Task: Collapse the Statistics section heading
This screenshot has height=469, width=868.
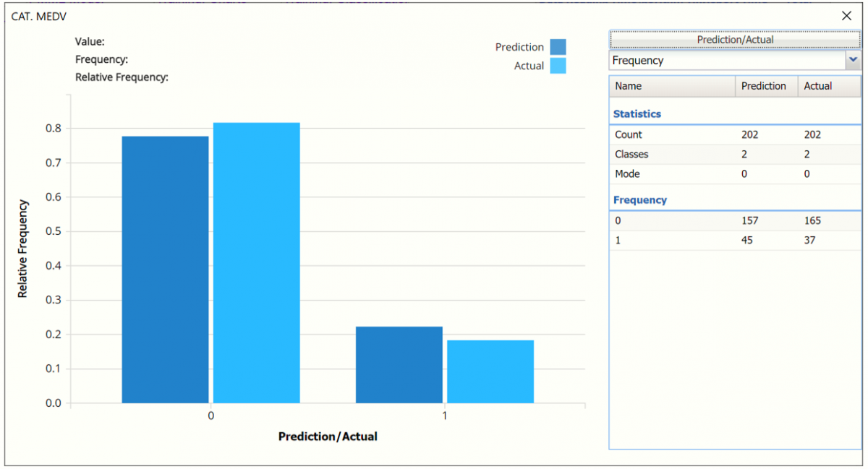Action: pos(637,114)
